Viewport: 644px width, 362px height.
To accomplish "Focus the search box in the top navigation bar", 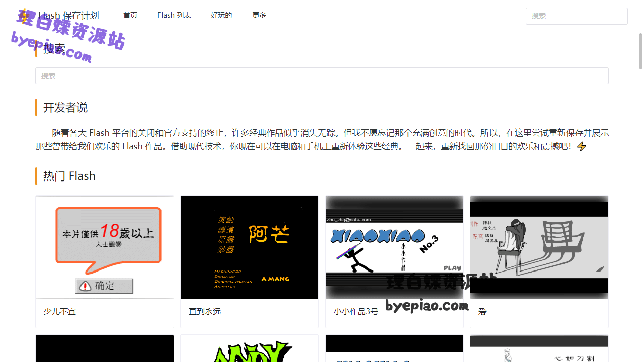I will pyautogui.click(x=577, y=16).
